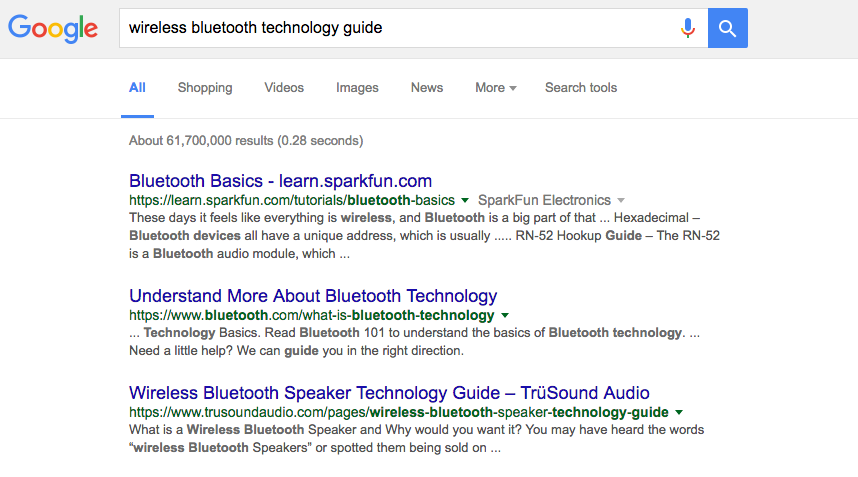Expand the More search menu
The image size is (858, 477).
coord(495,88)
